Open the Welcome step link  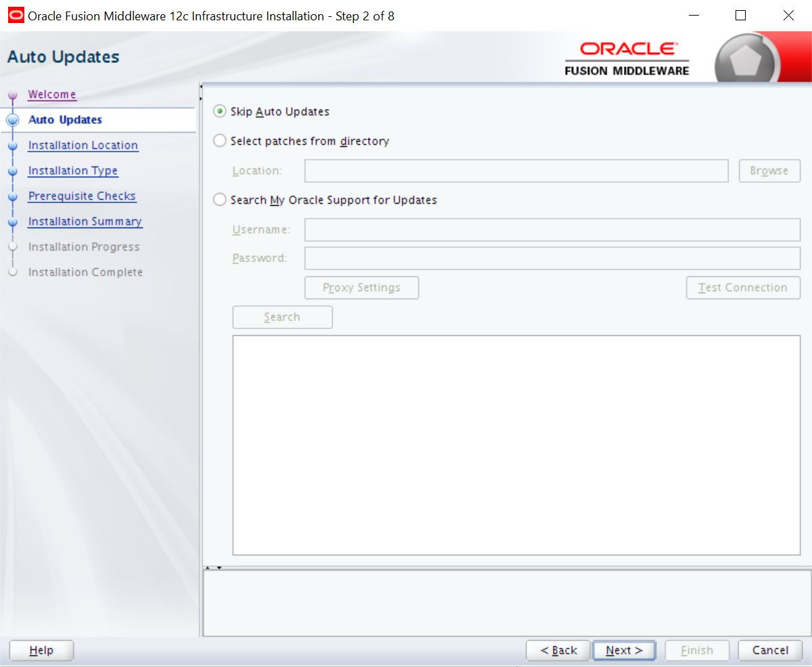pyautogui.click(x=52, y=94)
